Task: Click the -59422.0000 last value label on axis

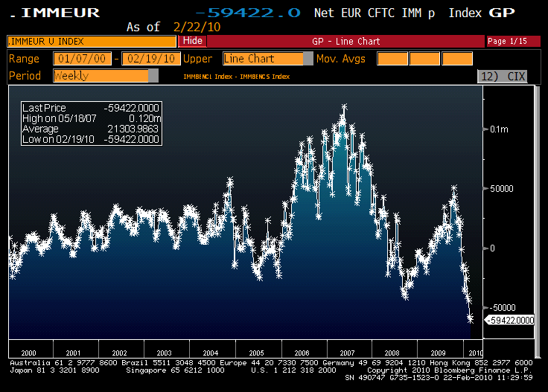Action: tap(510, 320)
